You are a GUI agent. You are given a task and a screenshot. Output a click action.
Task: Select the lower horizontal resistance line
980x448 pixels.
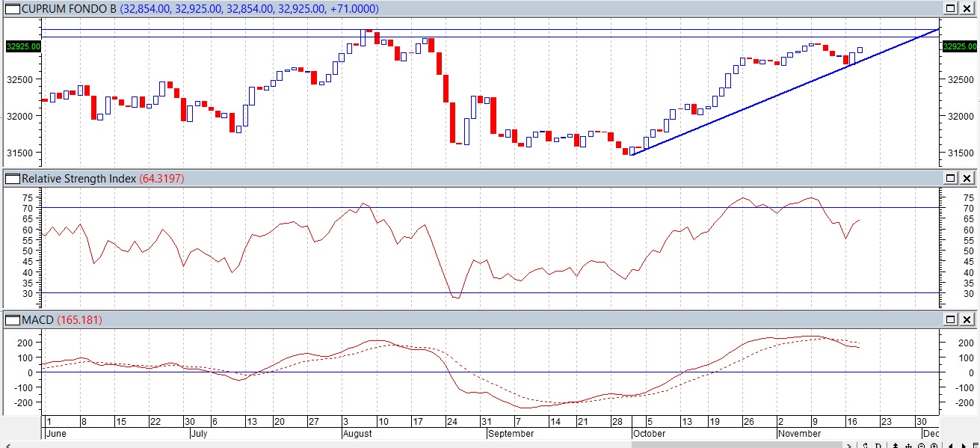pos(490,37)
